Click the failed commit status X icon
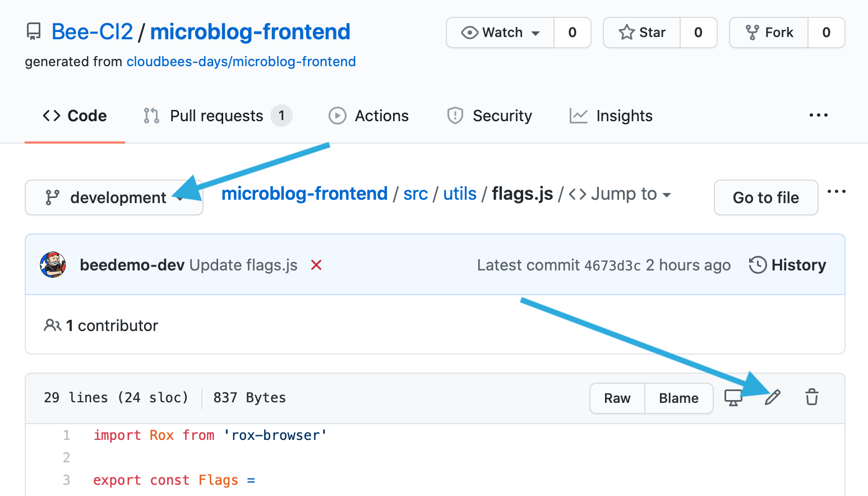Screen dimensions: 868x496 pyautogui.click(x=316, y=265)
